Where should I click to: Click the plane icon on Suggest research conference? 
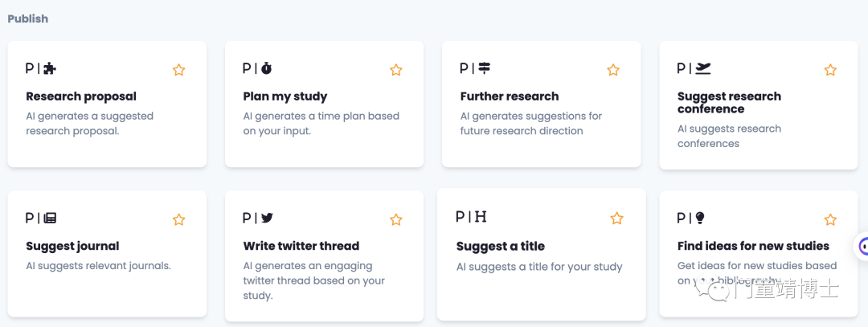pyautogui.click(x=703, y=68)
